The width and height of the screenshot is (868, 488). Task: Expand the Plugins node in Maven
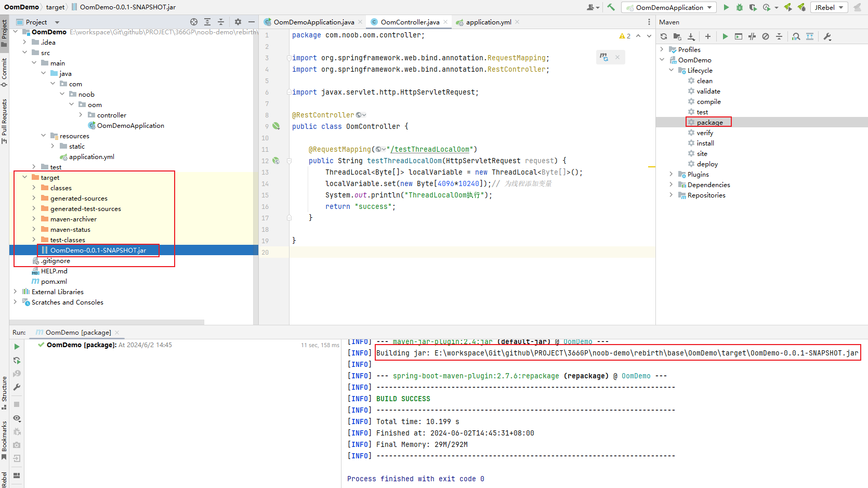click(671, 174)
